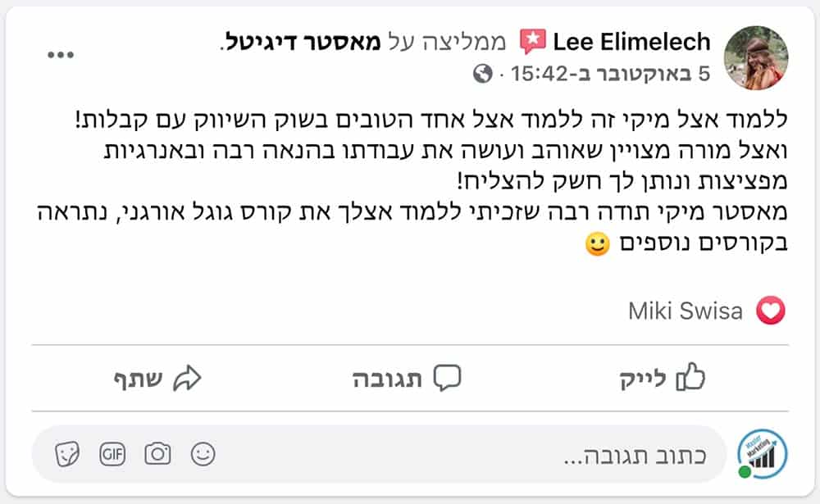Click Lee Elimelech's profile picture

coord(755,57)
